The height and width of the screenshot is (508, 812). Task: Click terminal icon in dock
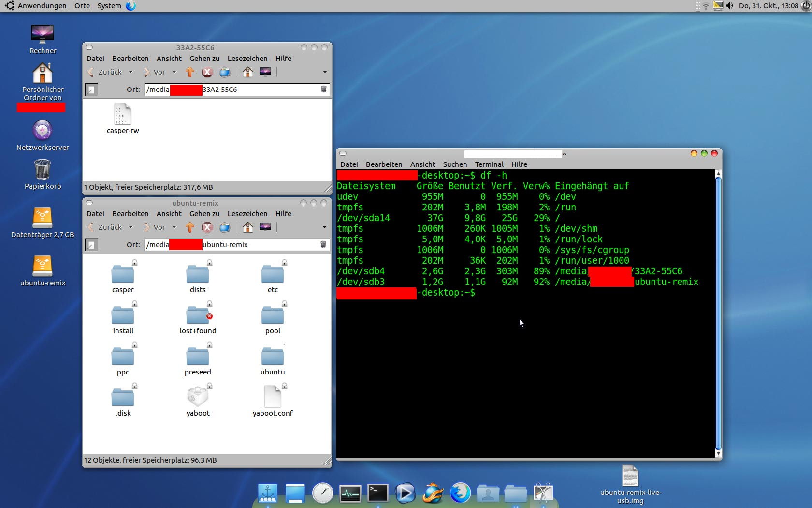[x=377, y=493]
